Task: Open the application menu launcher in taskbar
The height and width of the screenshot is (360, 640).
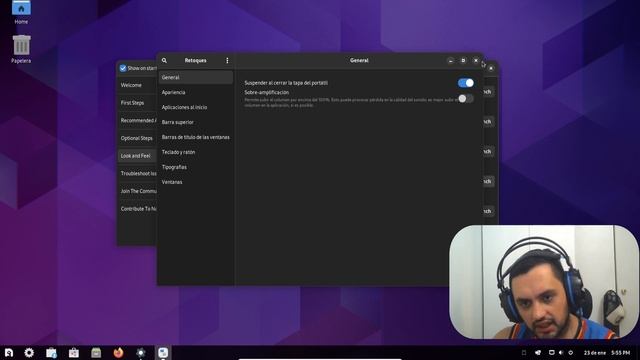Action: [9, 352]
